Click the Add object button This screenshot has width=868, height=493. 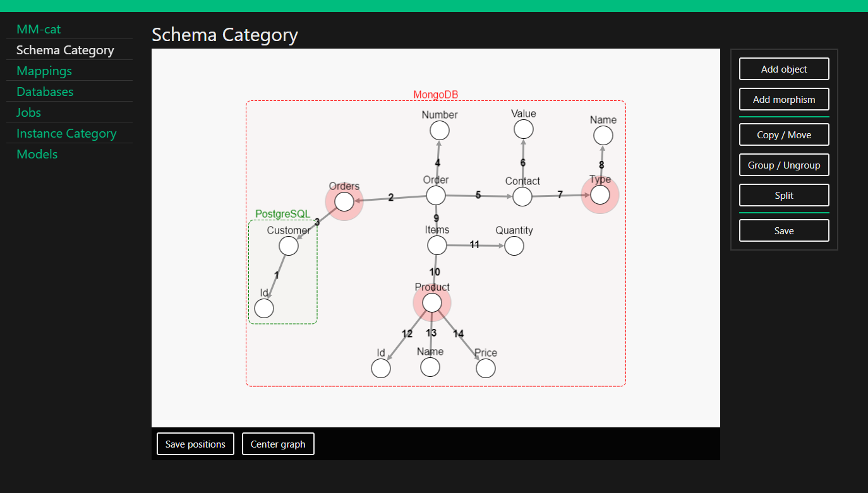point(784,69)
